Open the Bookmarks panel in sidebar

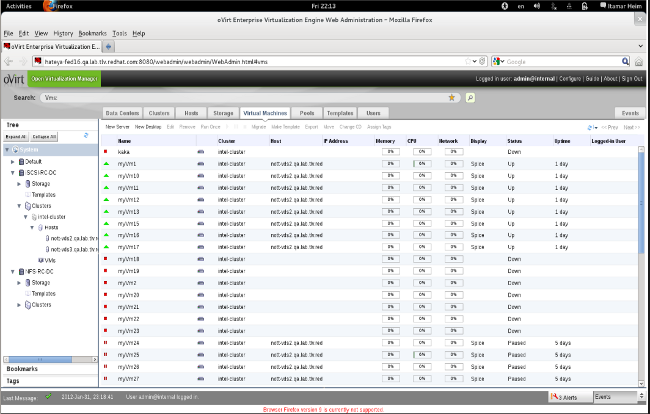point(22,368)
